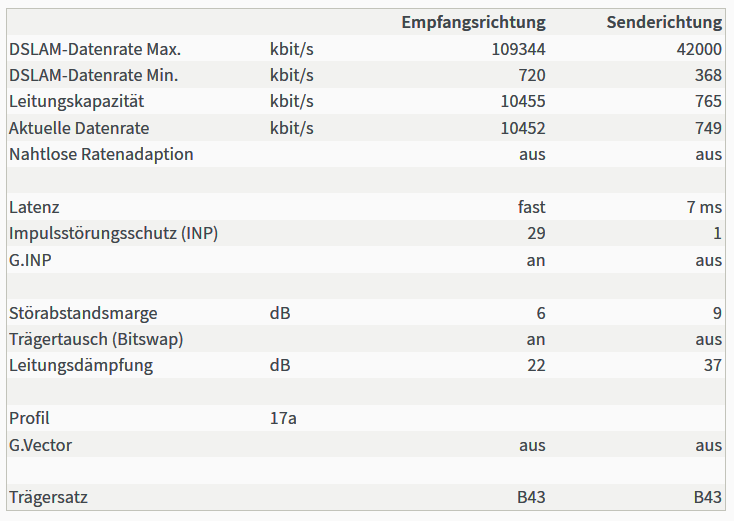Screen dimensions: 734x521
Task: Click the 42000 upstream max value
Action: [698, 49]
